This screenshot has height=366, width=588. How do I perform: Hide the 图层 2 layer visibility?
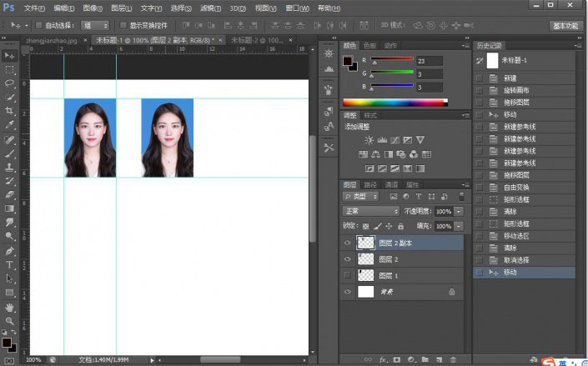click(x=347, y=260)
